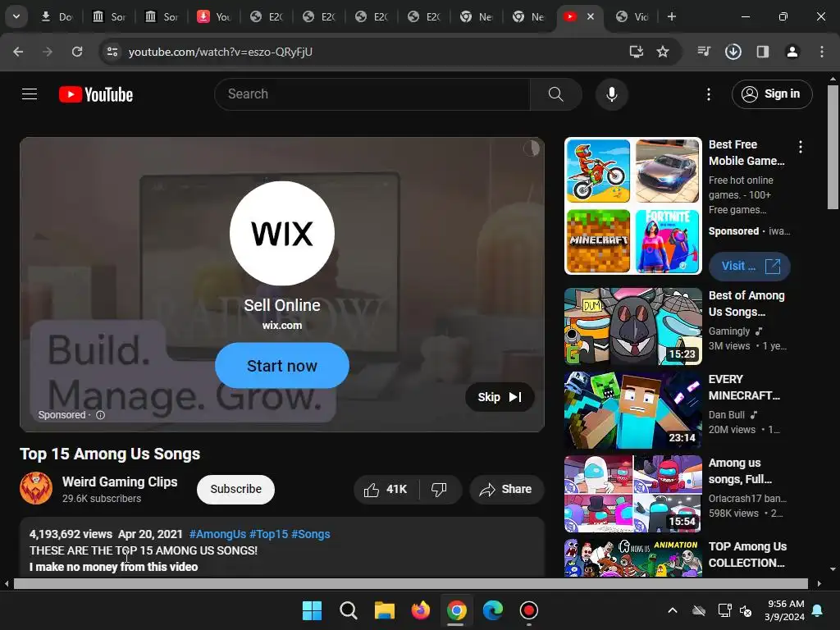Close the active YouTube tab

591,16
